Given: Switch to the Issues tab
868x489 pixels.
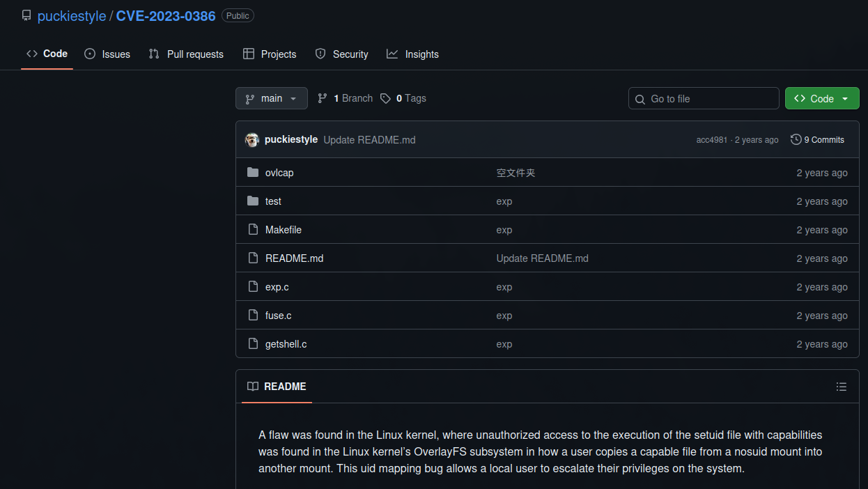Looking at the screenshot, I should [x=107, y=54].
